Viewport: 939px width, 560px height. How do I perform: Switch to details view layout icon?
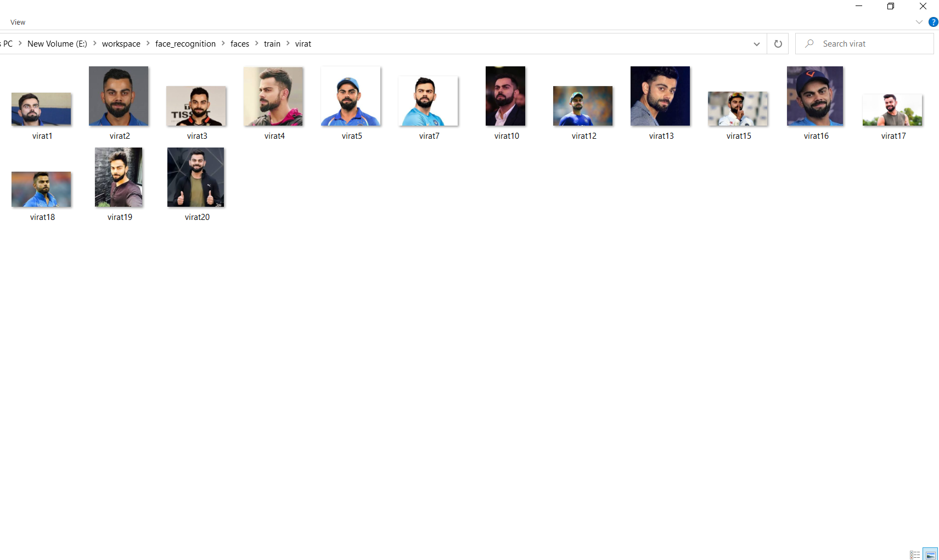point(915,555)
